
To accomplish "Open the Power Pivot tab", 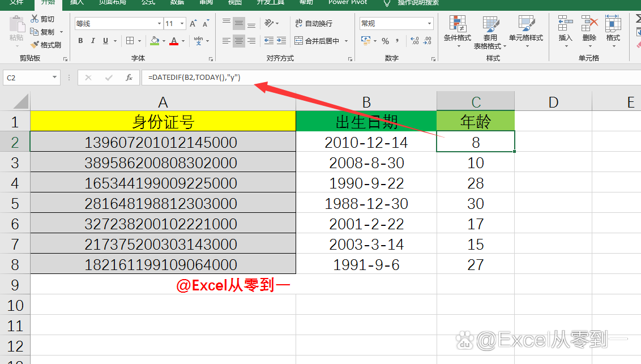I will (x=348, y=2).
